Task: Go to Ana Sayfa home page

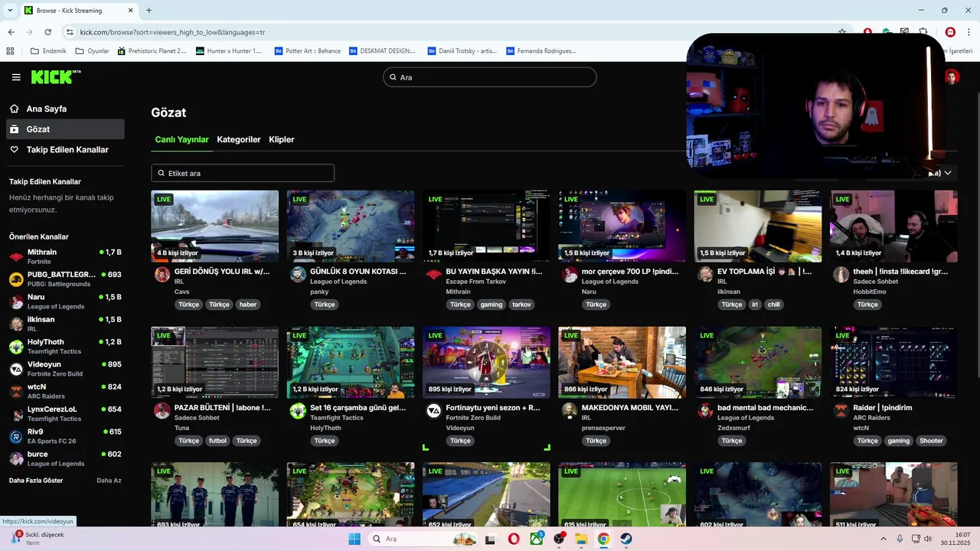Action: tap(64, 109)
